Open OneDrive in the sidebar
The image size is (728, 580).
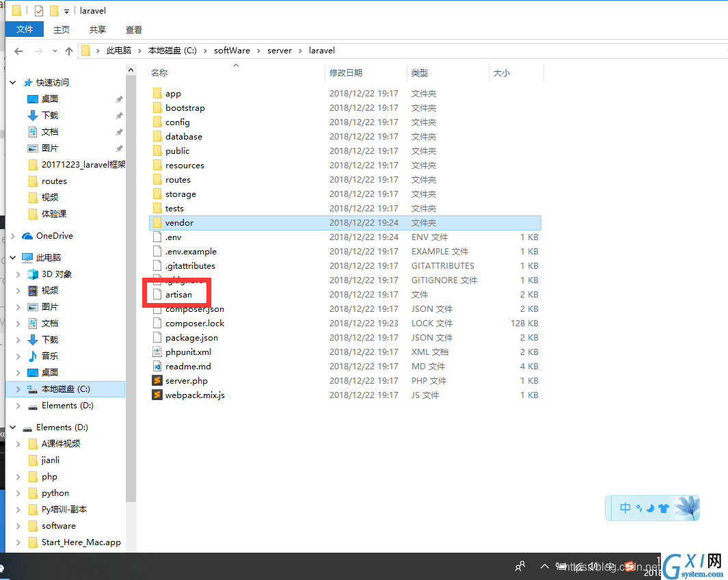click(54, 236)
